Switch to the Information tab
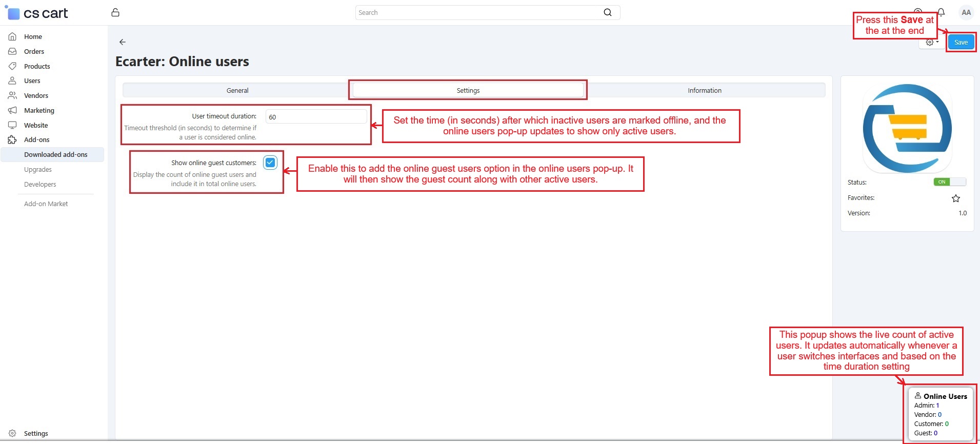Screen dimensions: 980x444 click(x=704, y=90)
